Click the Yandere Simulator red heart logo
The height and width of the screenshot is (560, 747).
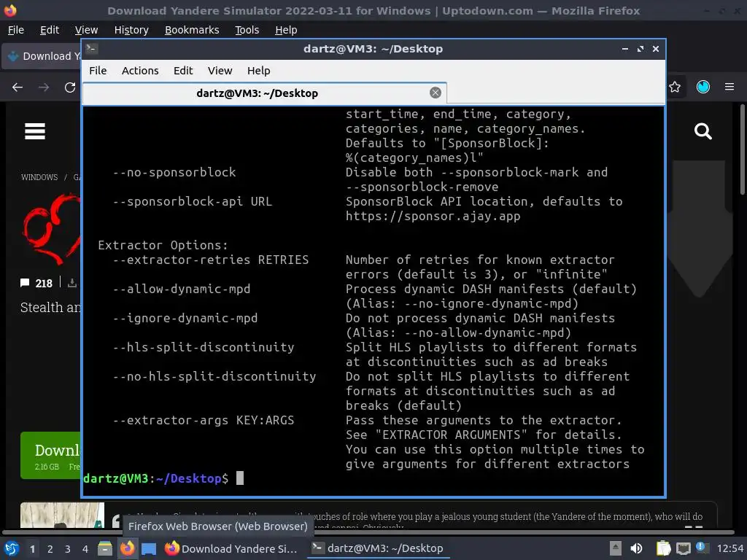coord(52,228)
